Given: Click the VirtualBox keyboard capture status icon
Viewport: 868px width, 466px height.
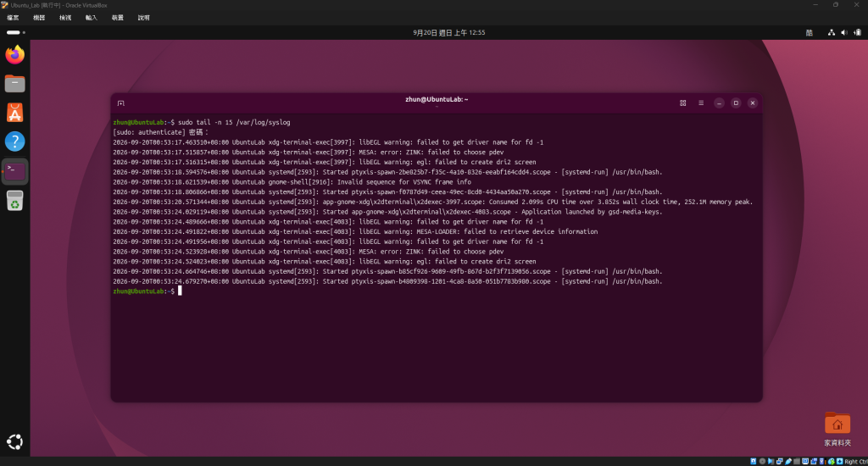Looking at the screenshot, I should 840,461.
